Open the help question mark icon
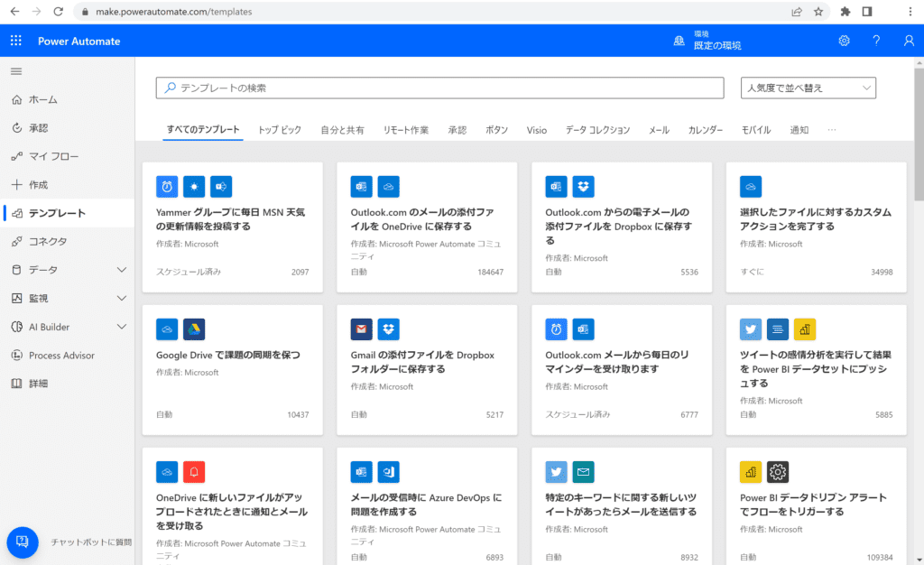 [x=876, y=41]
